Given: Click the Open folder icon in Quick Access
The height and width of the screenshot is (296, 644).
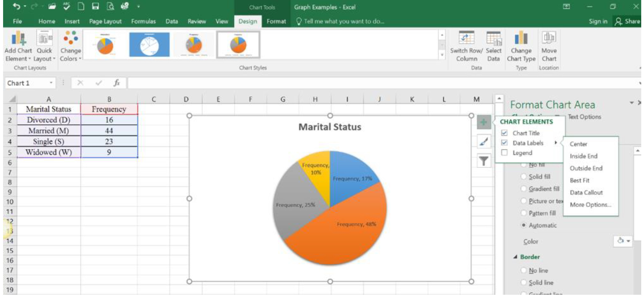Looking at the screenshot, I should [52, 6].
